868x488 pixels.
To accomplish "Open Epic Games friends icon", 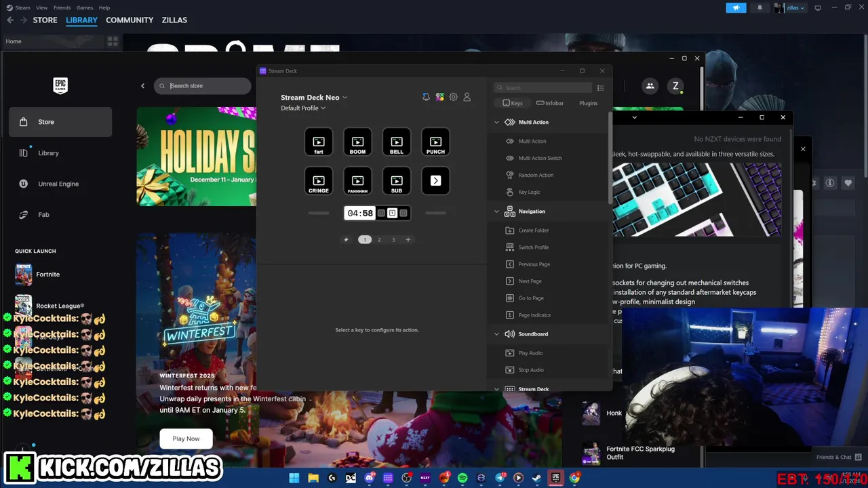I will point(650,86).
